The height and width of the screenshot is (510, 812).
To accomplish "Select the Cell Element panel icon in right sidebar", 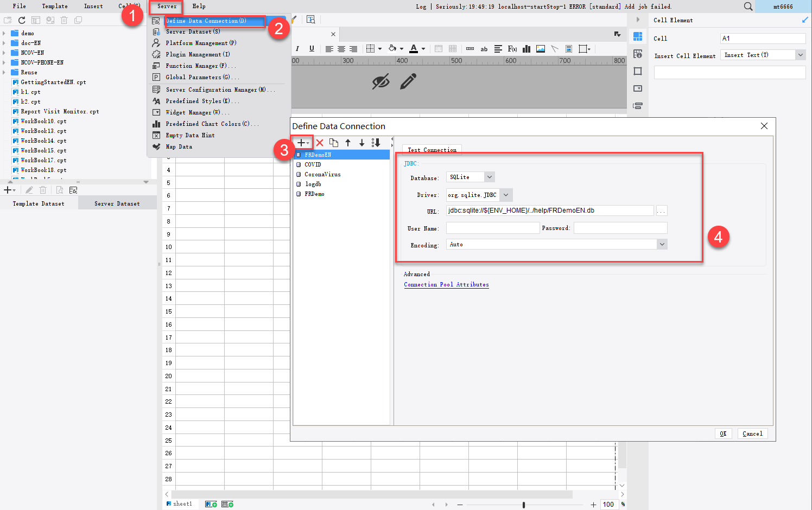I will [638, 37].
